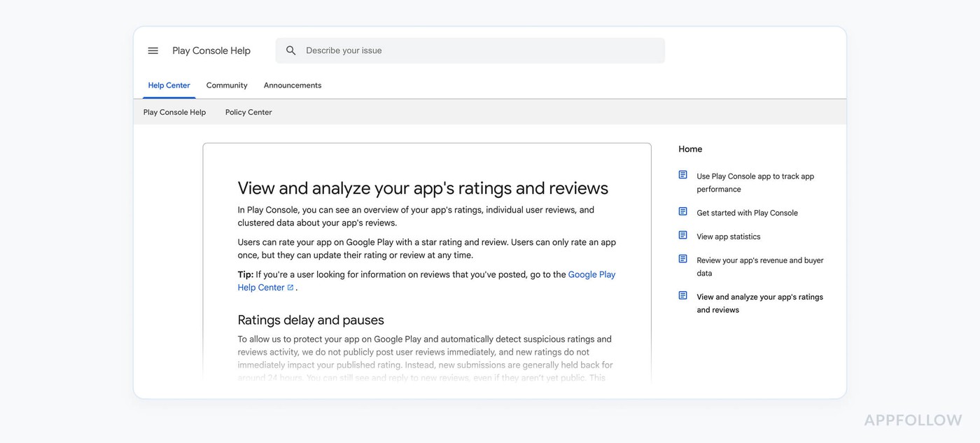Open the hamburger main menu

click(x=153, y=50)
